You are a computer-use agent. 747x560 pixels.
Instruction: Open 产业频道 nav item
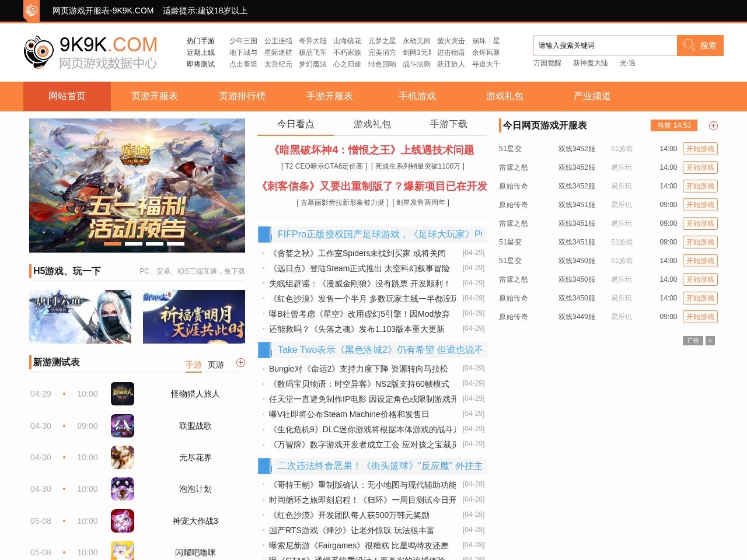click(592, 96)
